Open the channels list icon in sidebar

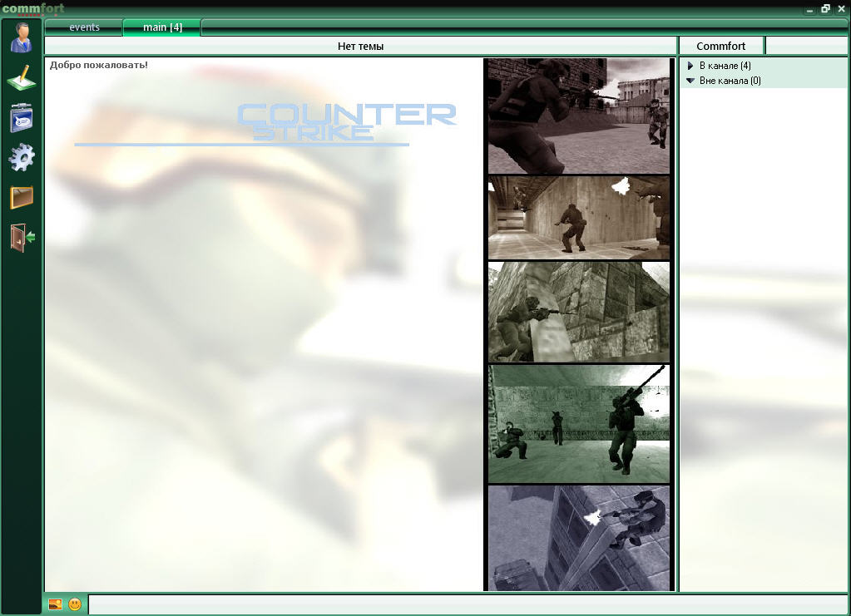point(22,118)
